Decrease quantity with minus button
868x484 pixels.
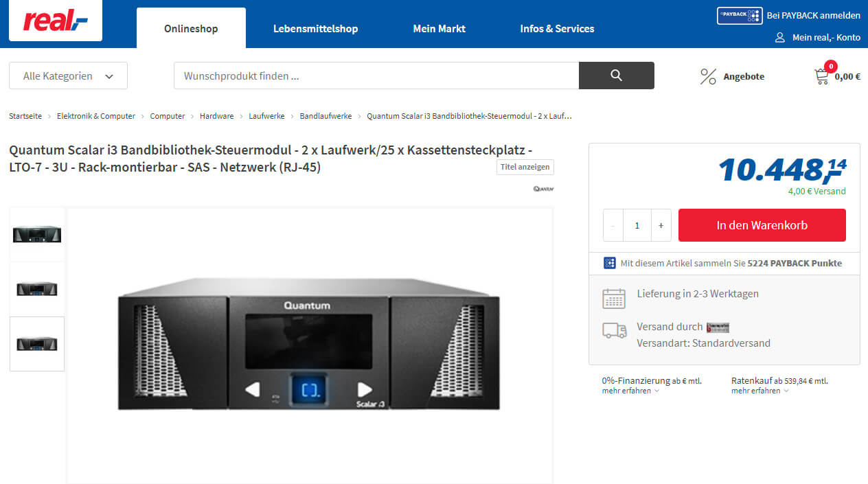613,225
